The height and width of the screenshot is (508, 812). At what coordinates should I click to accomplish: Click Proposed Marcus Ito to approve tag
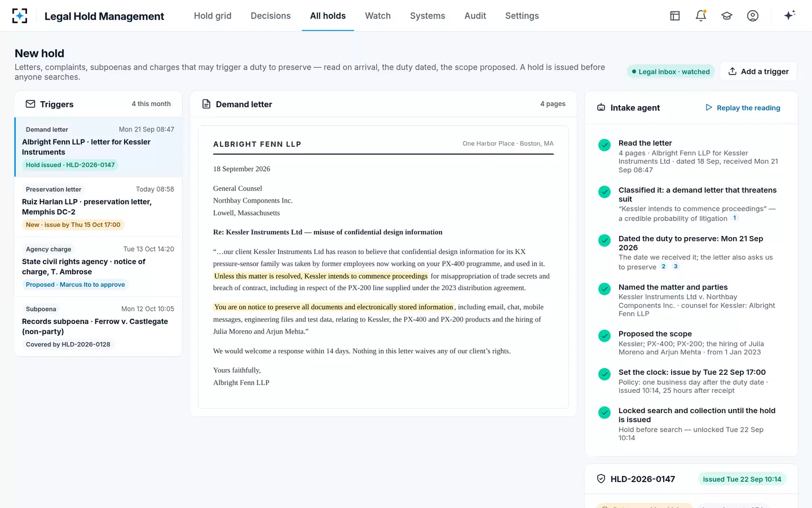coord(76,284)
